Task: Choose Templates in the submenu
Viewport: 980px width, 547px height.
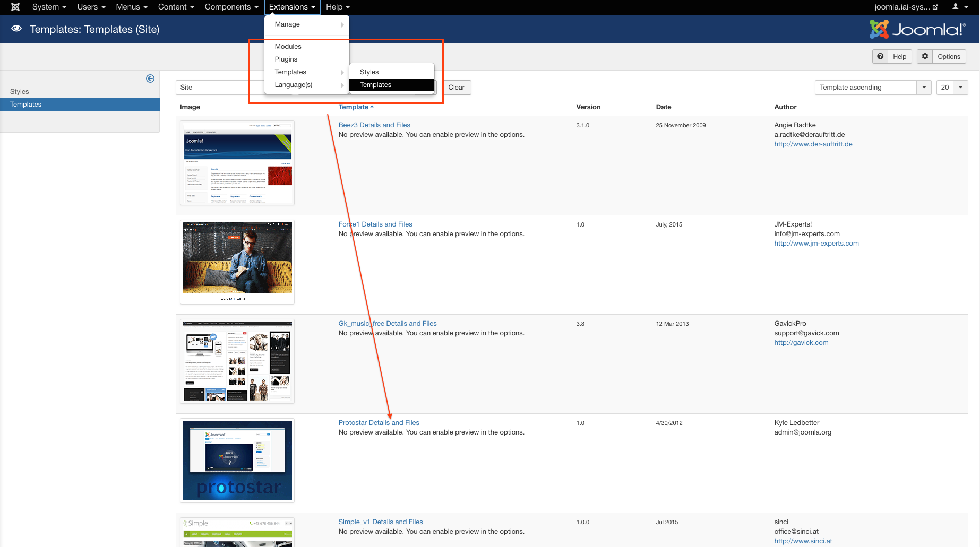Action: 392,85
